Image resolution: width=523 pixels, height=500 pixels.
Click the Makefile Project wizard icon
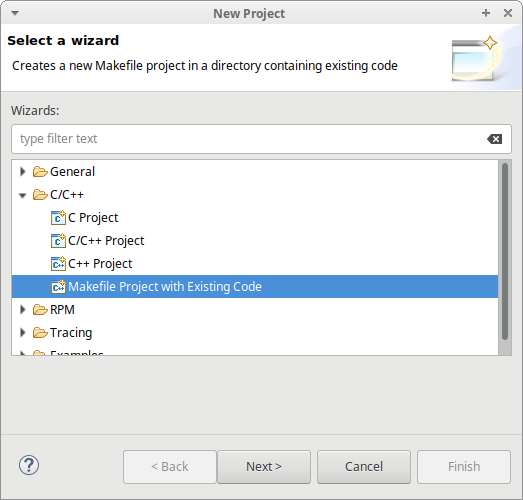58,287
